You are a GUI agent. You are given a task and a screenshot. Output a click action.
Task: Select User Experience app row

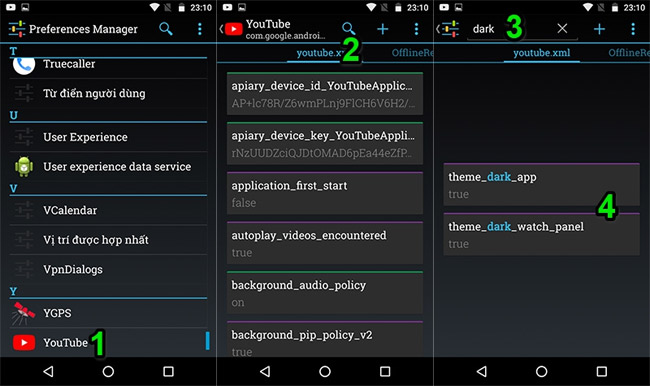(x=108, y=137)
